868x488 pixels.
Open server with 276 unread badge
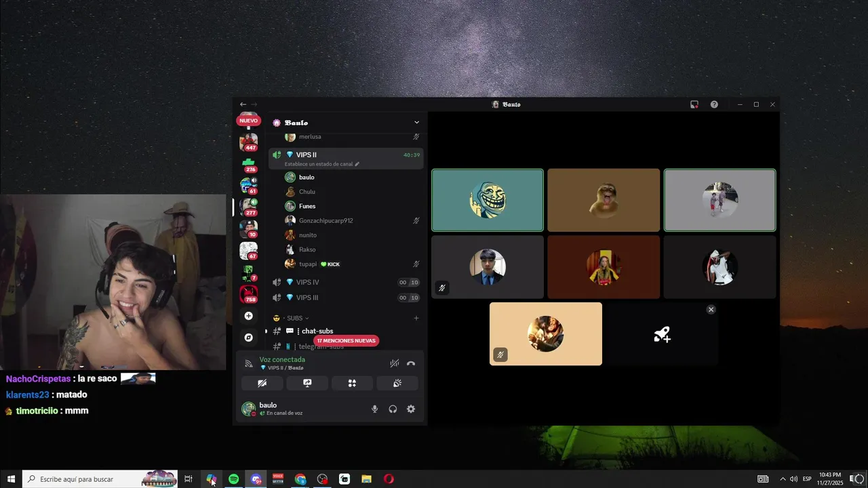click(x=249, y=163)
